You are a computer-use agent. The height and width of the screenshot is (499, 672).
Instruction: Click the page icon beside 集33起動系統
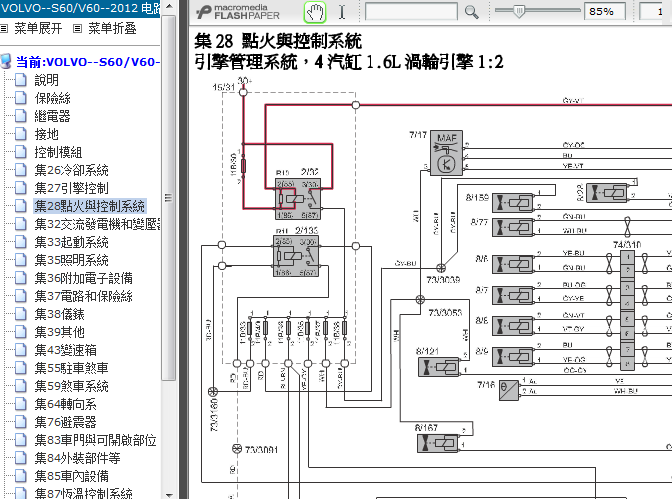coord(21,242)
